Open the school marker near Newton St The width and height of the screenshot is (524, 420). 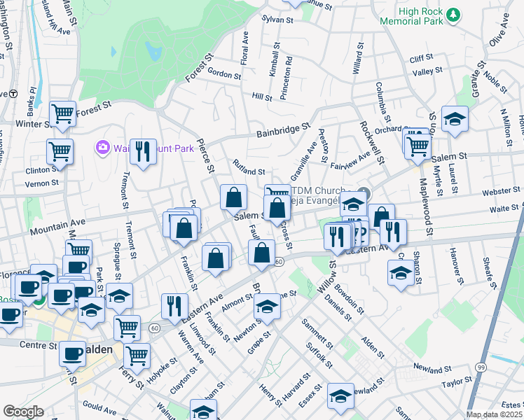[266, 306]
